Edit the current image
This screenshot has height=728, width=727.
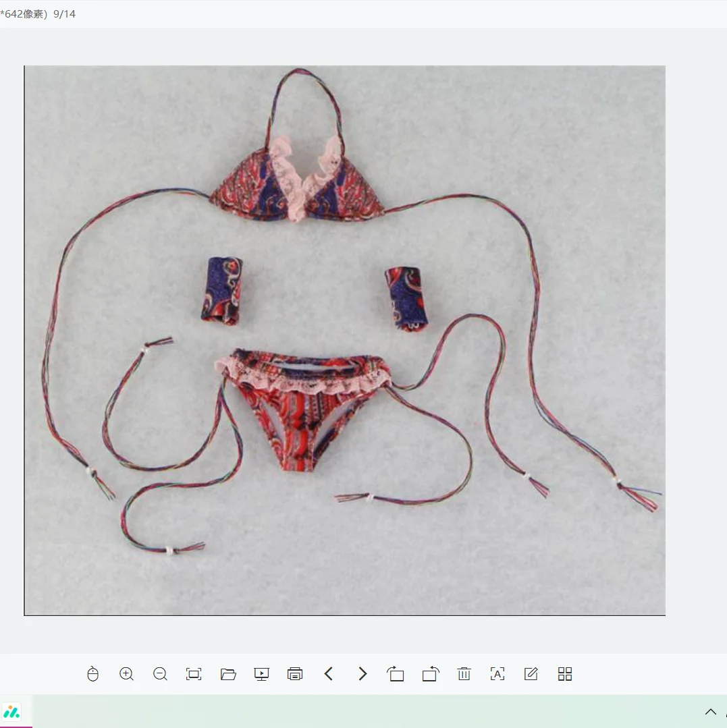coord(531,674)
